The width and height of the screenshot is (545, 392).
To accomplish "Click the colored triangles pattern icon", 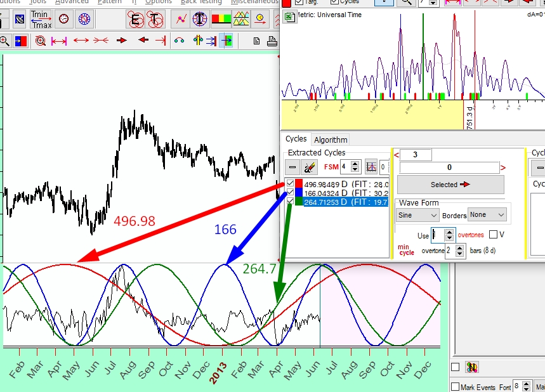I will coord(241,19).
